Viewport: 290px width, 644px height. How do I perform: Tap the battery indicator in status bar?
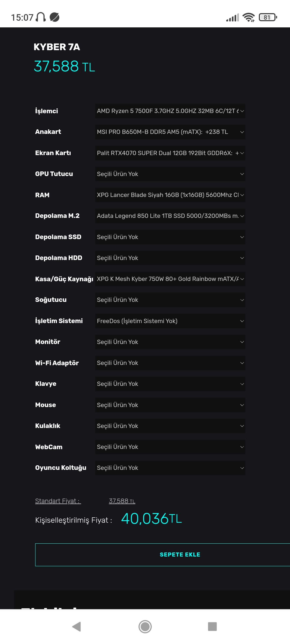click(x=268, y=17)
